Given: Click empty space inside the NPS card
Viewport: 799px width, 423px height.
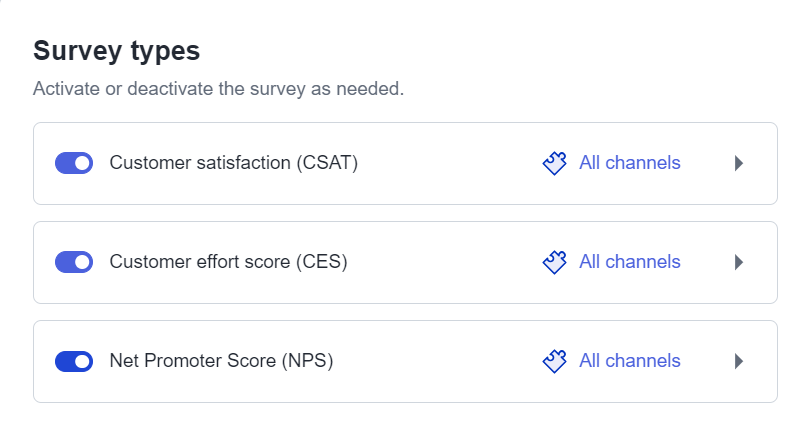Looking at the screenshot, I should coord(438,361).
